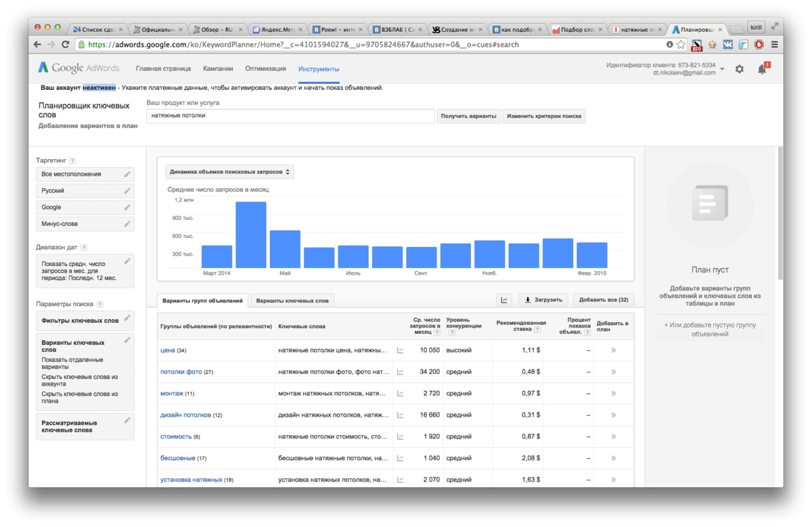The height and width of the screenshot is (527, 812).
Task: Edit the Рассматриваемые ключевые слова pencil
Action: [127, 421]
